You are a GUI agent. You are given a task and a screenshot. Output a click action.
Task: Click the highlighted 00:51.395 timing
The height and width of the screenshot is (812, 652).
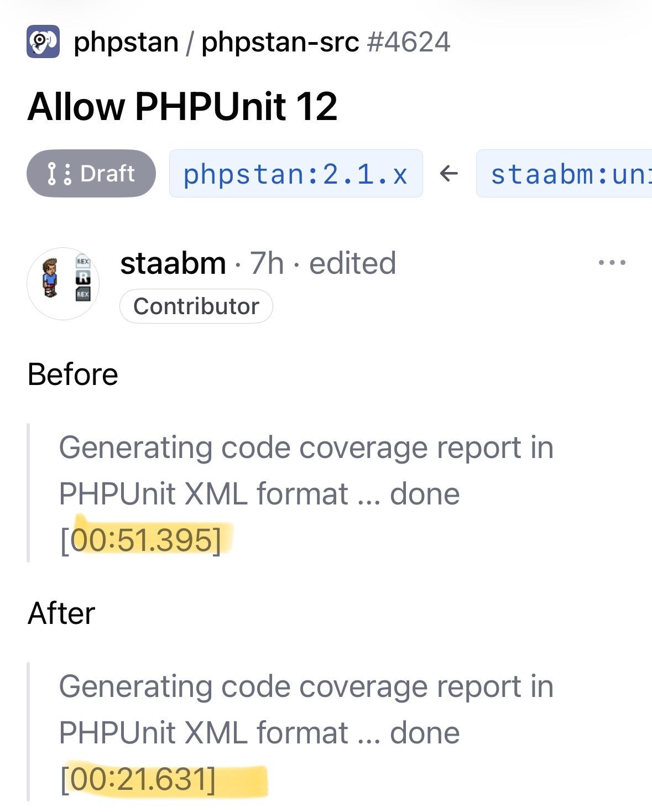tap(146, 540)
